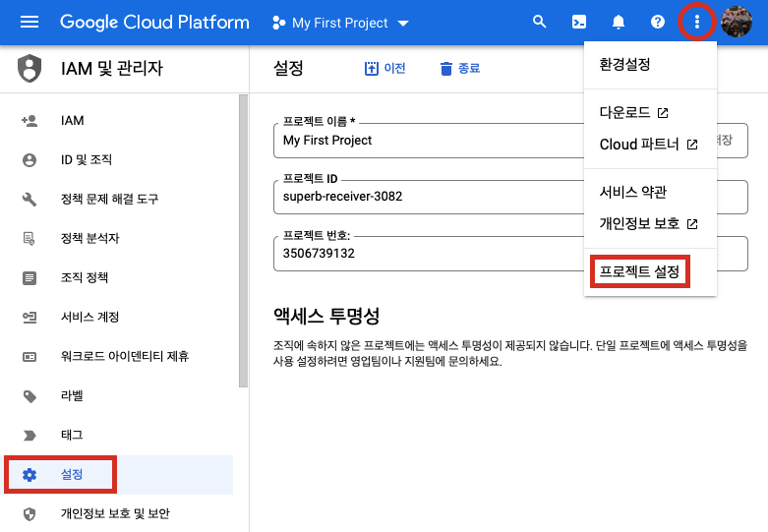
Task: Click the workload identity card icon
Action: click(x=30, y=357)
